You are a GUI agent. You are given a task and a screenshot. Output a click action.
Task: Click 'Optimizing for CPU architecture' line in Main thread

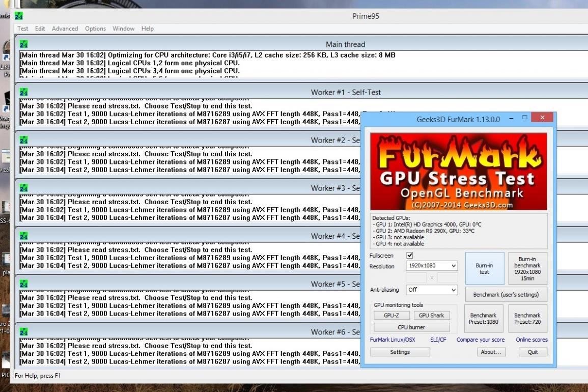208,55
